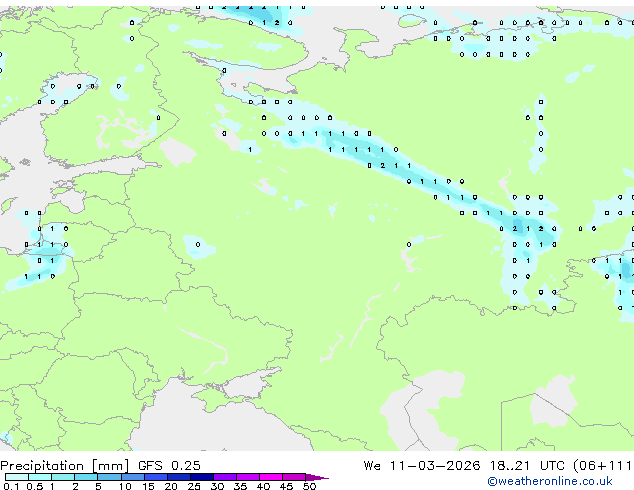Click the "0.25" resolution value
Screen dimensions: 634x490
tap(186, 465)
